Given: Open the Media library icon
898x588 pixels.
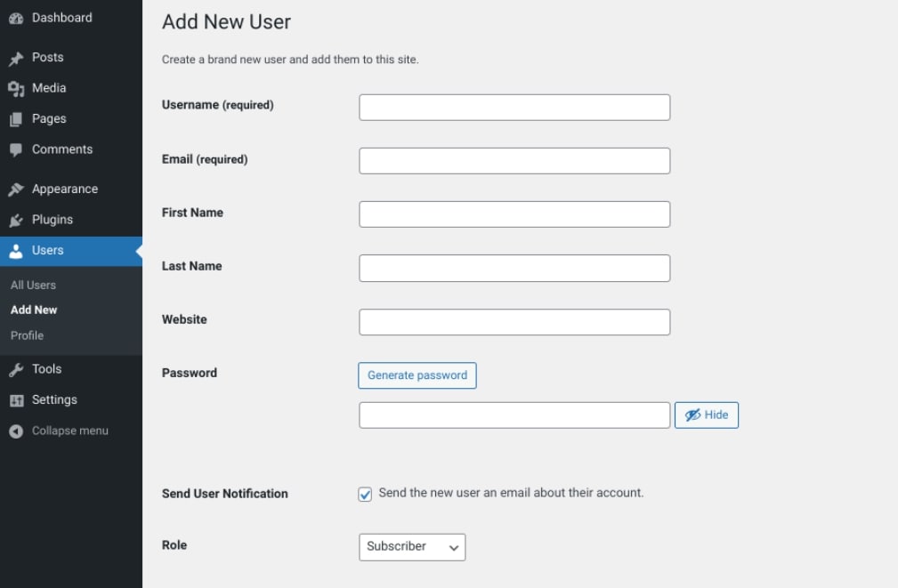Looking at the screenshot, I should point(16,88).
